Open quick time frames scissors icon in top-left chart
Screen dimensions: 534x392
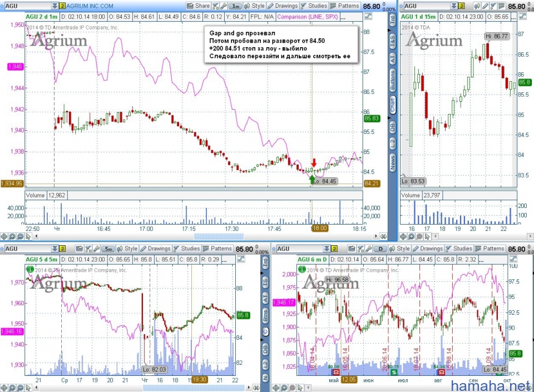(216, 6)
